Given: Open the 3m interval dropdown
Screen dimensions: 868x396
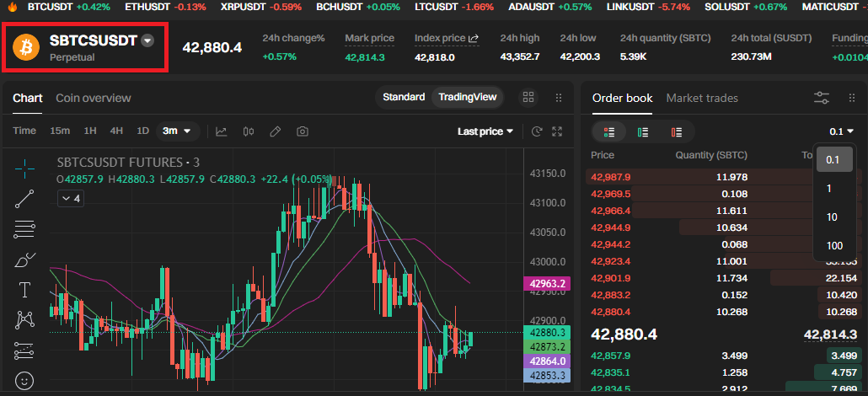Looking at the screenshot, I should pos(177,131).
